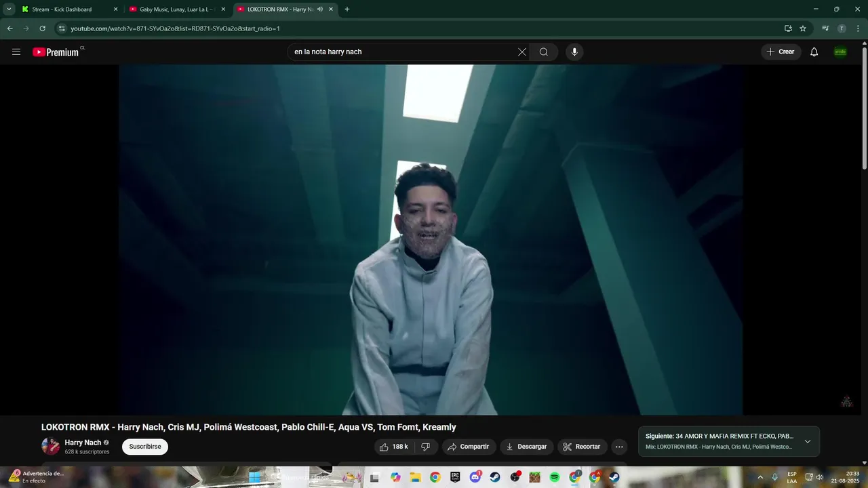Screen dimensions: 868x488
Task: Switch to Stream - Kick Dashboard tab
Action: [x=70, y=9]
